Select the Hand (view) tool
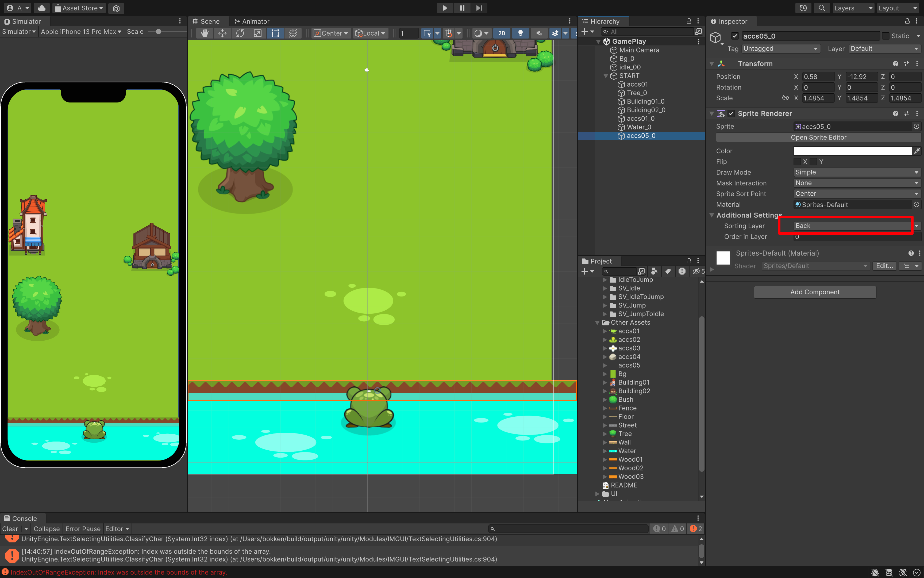Image resolution: width=924 pixels, height=578 pixels. point(205,33)
